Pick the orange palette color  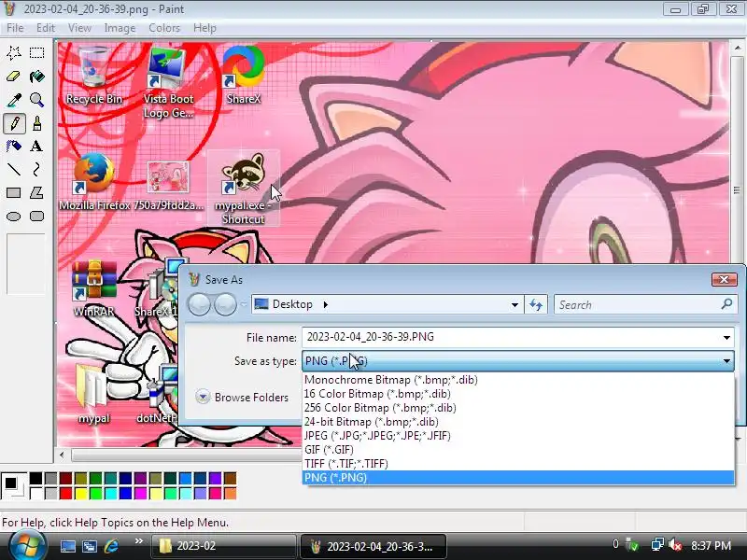(230, 494)
